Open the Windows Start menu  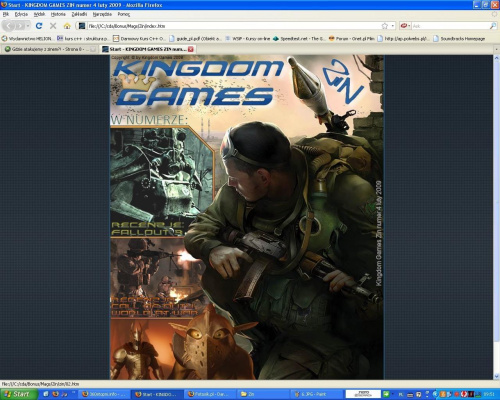coord(19,394)
